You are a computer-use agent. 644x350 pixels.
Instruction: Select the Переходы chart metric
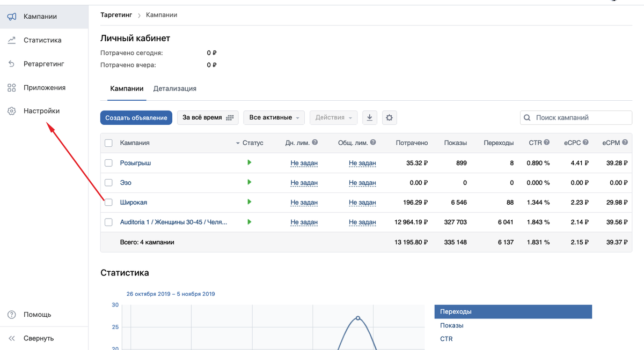(x=513, y=311)
